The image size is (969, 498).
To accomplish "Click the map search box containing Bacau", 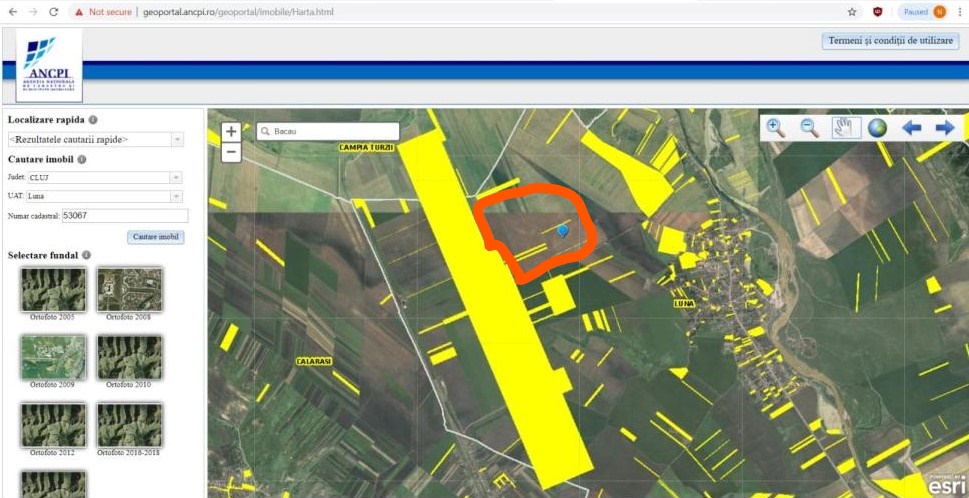I will (328, 132).
